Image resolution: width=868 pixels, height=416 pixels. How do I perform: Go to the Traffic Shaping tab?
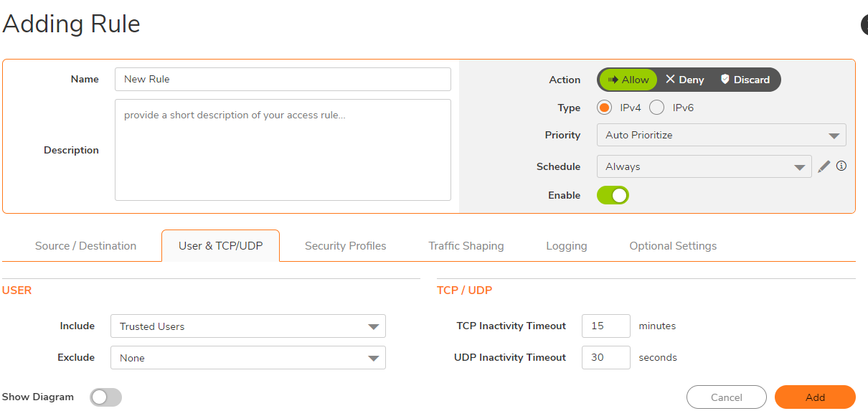(x=466, y=246)
